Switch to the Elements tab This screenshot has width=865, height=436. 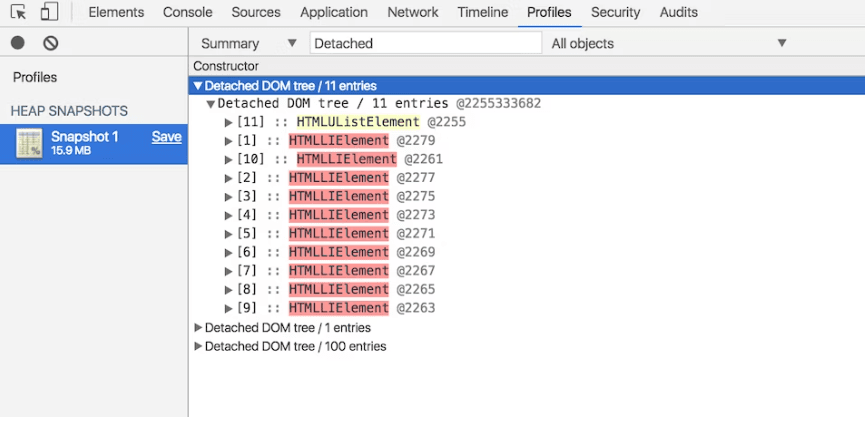point(116,13)
